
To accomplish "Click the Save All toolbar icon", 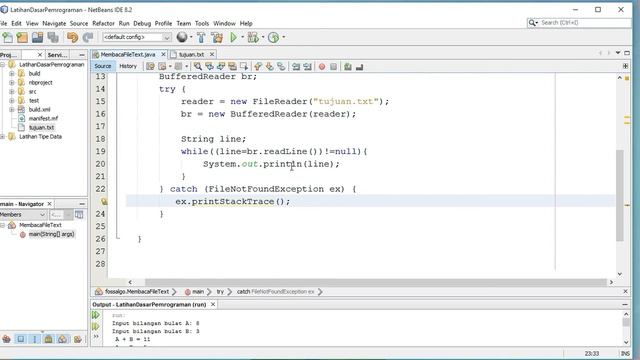I will click(x=53, y=38).
